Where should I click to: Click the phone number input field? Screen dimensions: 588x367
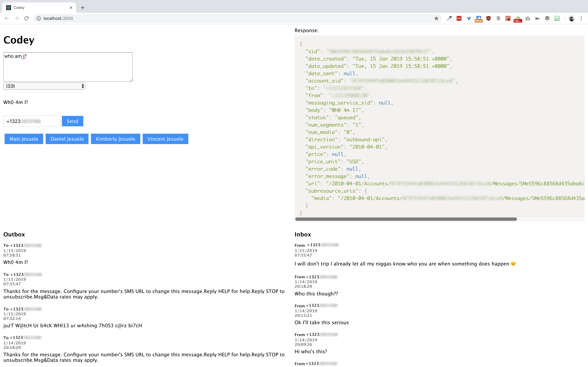[32, 121]
